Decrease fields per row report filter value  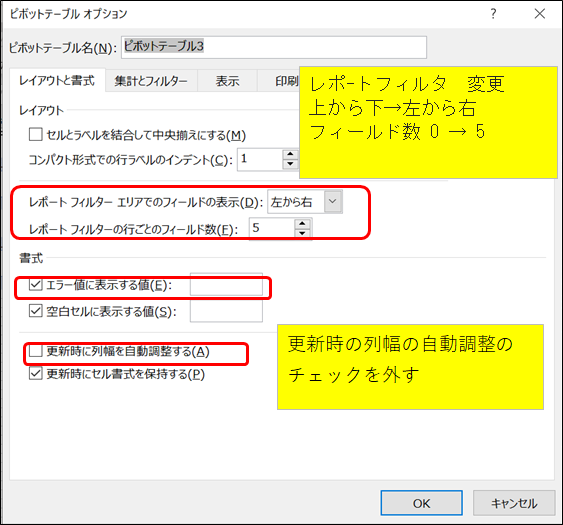tap(302, 233)
